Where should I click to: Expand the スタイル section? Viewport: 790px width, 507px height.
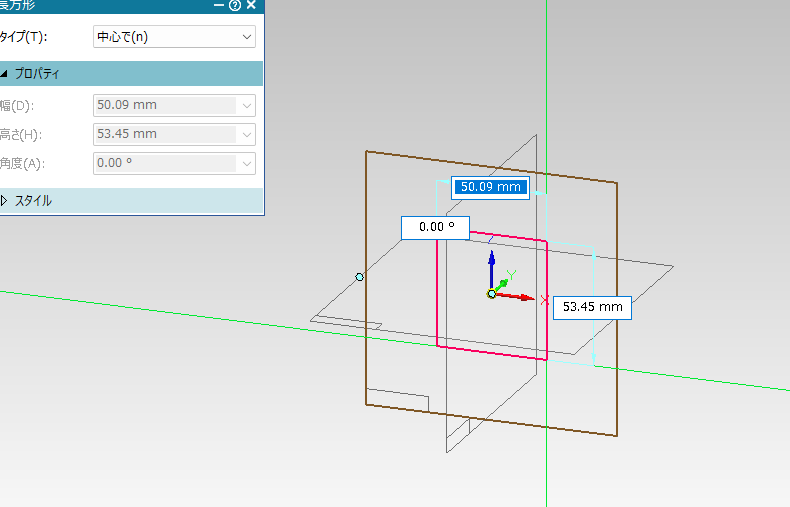coord(5,201)
